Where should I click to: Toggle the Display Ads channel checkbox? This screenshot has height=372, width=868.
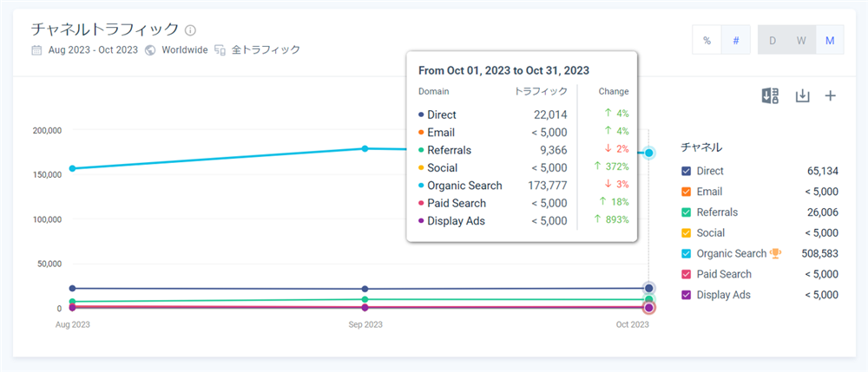tap(687, 295)
